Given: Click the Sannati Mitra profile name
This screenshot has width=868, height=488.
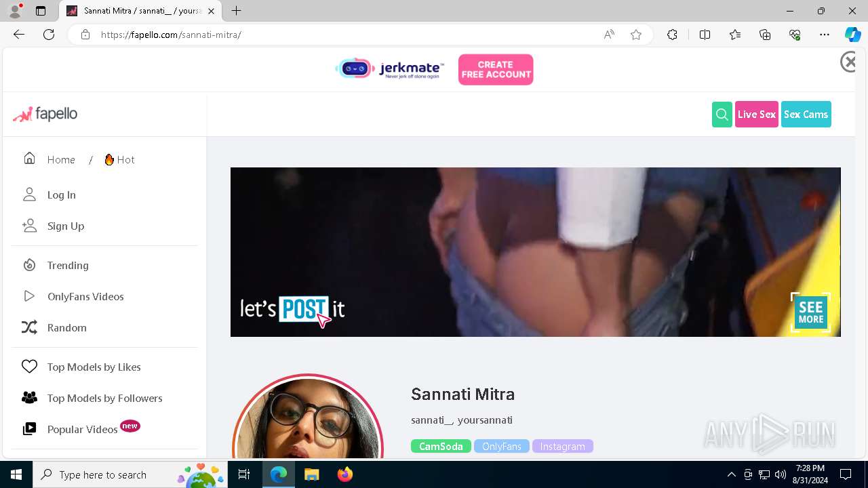Looking at the screenshot, I should coord(462,394).
